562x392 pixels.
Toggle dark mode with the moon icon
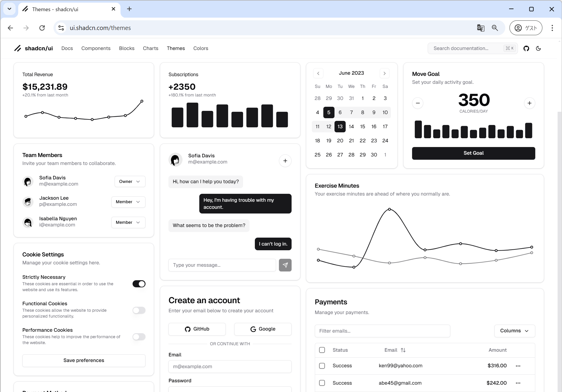[x=538, y=49]
